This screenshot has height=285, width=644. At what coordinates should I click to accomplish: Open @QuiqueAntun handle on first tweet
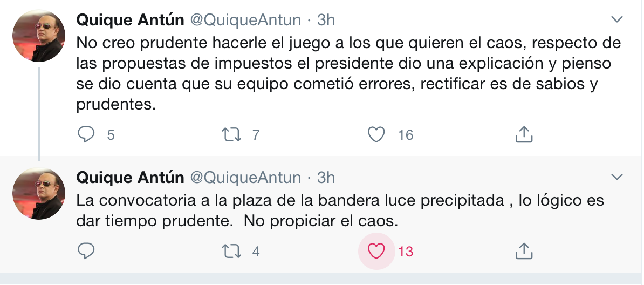click(x=245, y=20)
